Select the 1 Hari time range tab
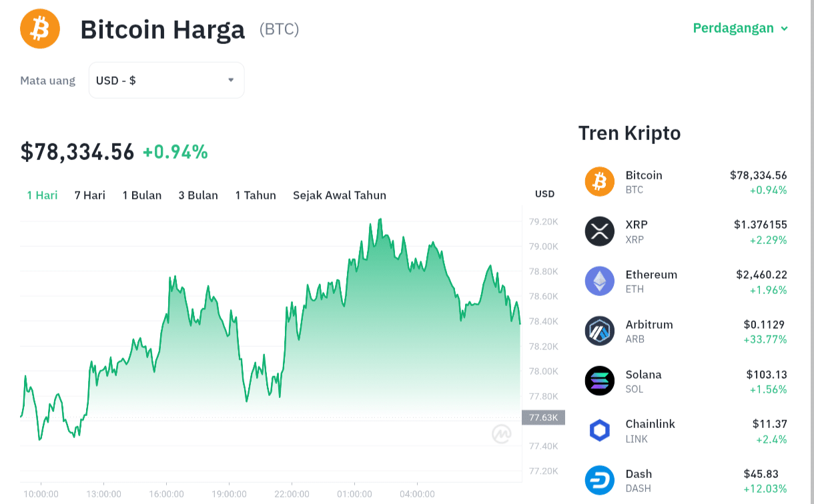Viewport: 814px width, 504px height. 42,195
